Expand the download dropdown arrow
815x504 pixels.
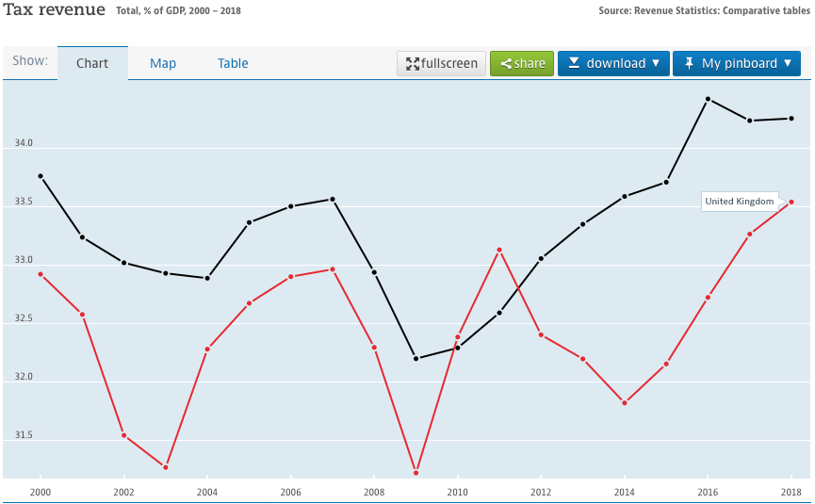[656, 64]
